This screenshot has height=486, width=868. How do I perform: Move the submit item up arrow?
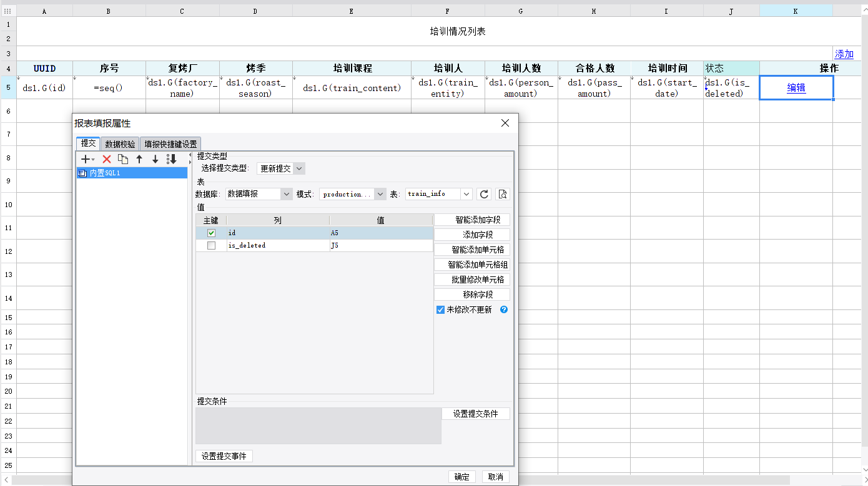click(139, 159)
